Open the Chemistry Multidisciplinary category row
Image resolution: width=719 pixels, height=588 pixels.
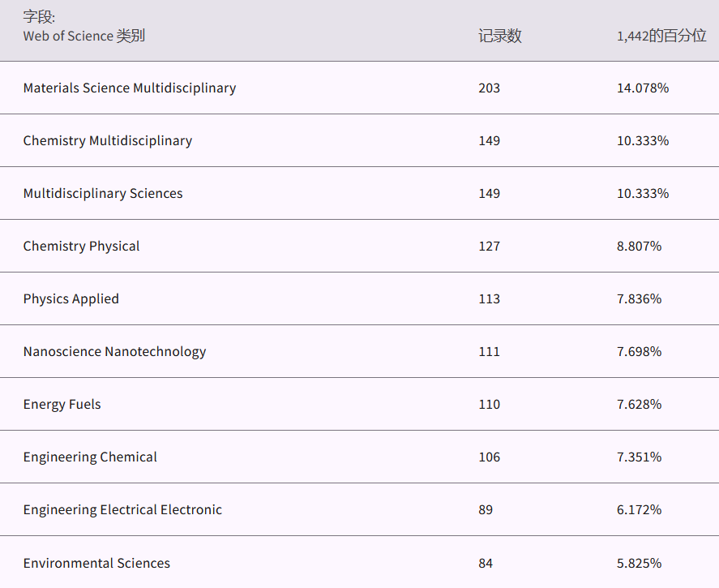(108, 140)
